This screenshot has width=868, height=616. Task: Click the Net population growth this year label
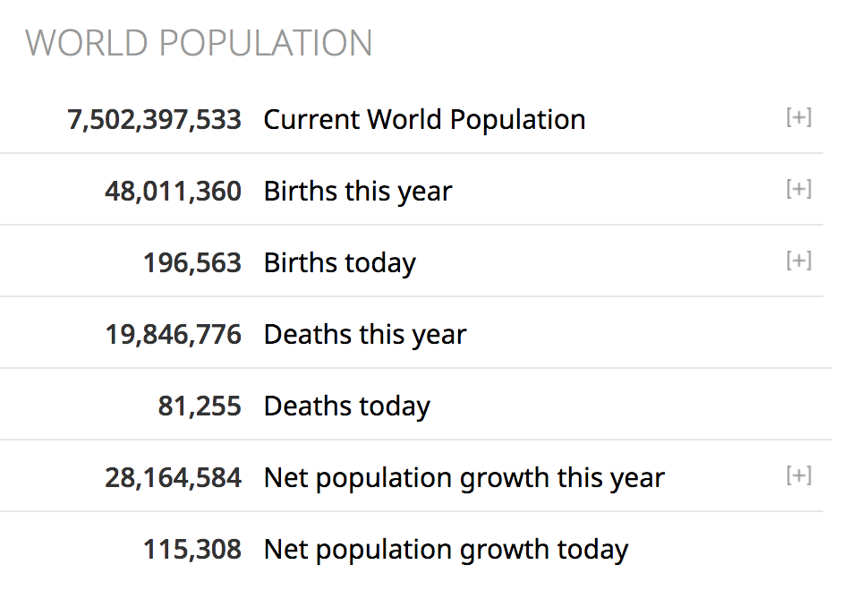464,478
